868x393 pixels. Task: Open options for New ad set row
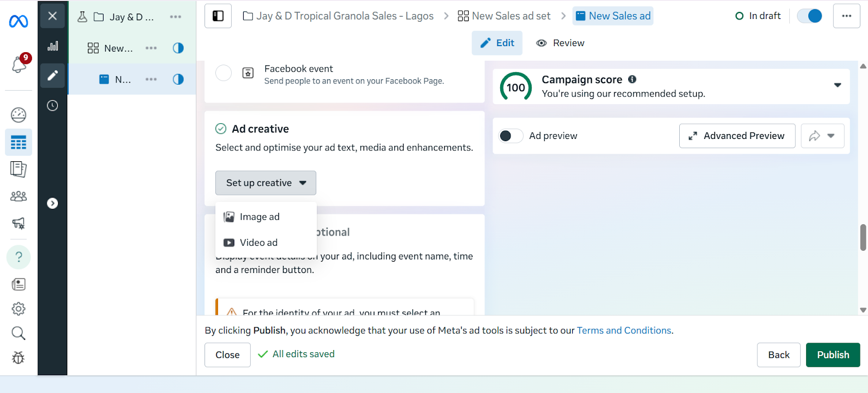151,48
